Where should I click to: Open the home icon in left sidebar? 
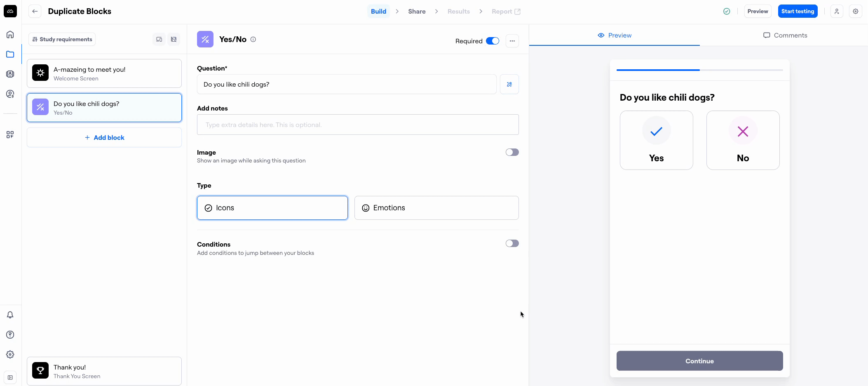[10, 35]
